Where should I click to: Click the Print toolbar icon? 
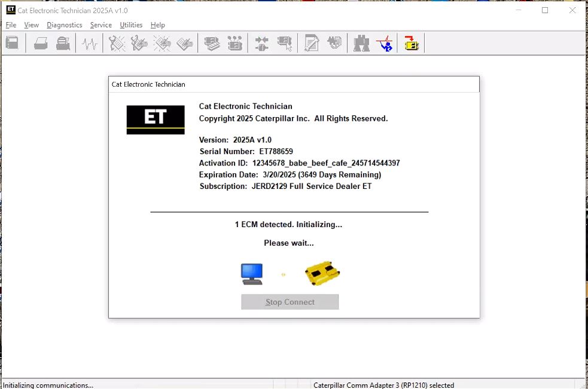(41, 43)
